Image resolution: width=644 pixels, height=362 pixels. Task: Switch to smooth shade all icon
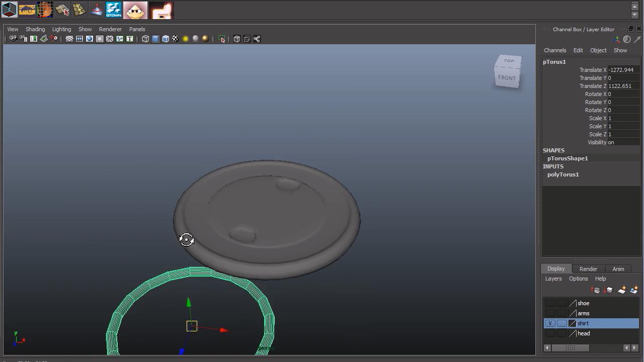(155, 39)
